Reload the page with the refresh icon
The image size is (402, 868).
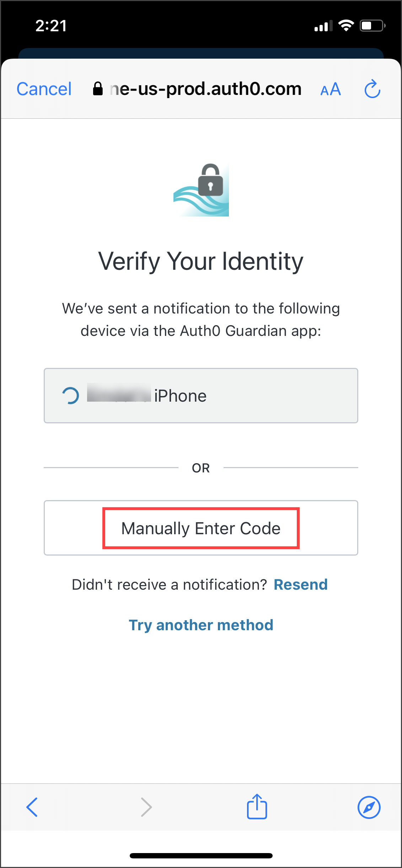tap(372, 89)
